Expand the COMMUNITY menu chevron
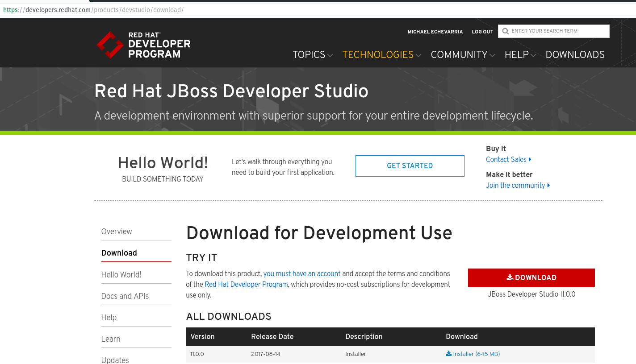This screenshot has width=636, height=364. pos(492,55)
